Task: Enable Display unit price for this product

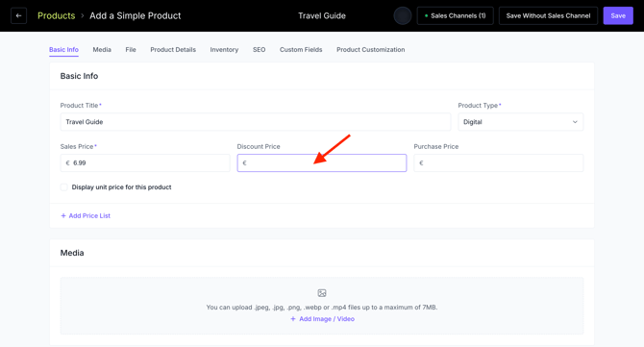Action: (x=64, y=187)
